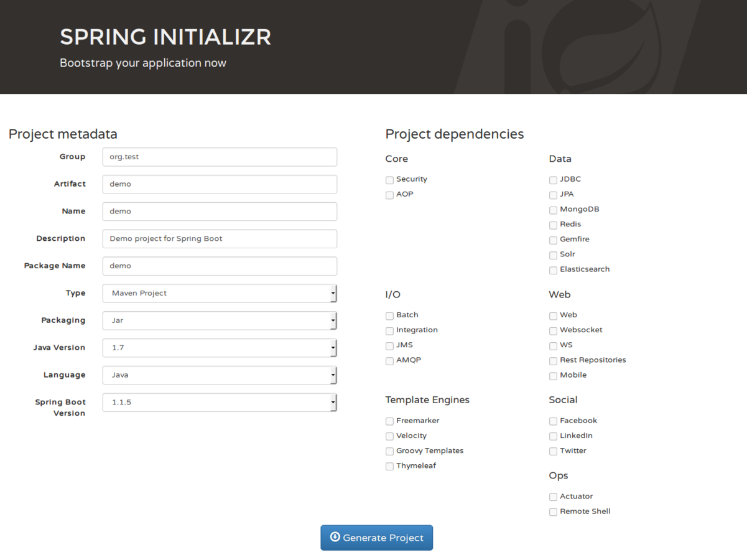The image size is (747, 560).
Task: Click the Name input field
Action: click(x=220, y=212)
